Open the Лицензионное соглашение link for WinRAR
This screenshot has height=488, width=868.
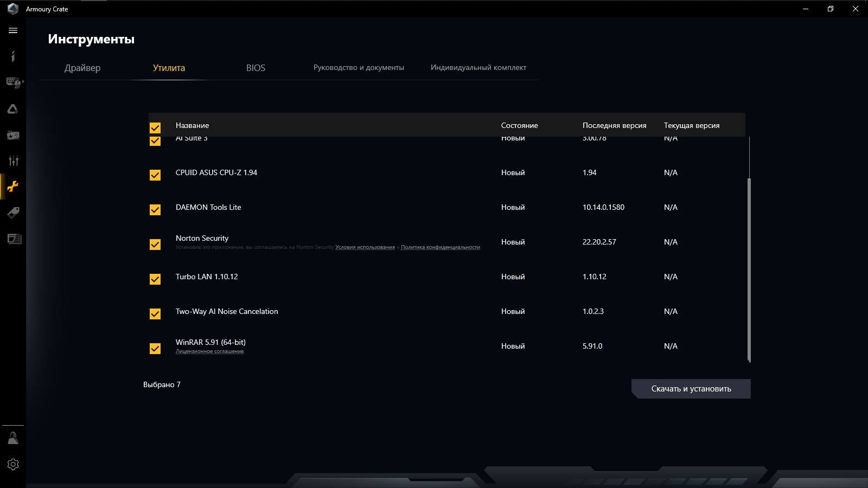209,351
